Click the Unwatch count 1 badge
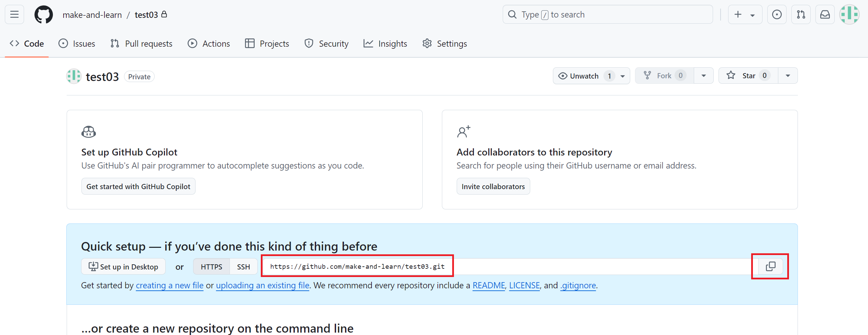The width and height of the screenshot is (868, 335). pos(609,76)
